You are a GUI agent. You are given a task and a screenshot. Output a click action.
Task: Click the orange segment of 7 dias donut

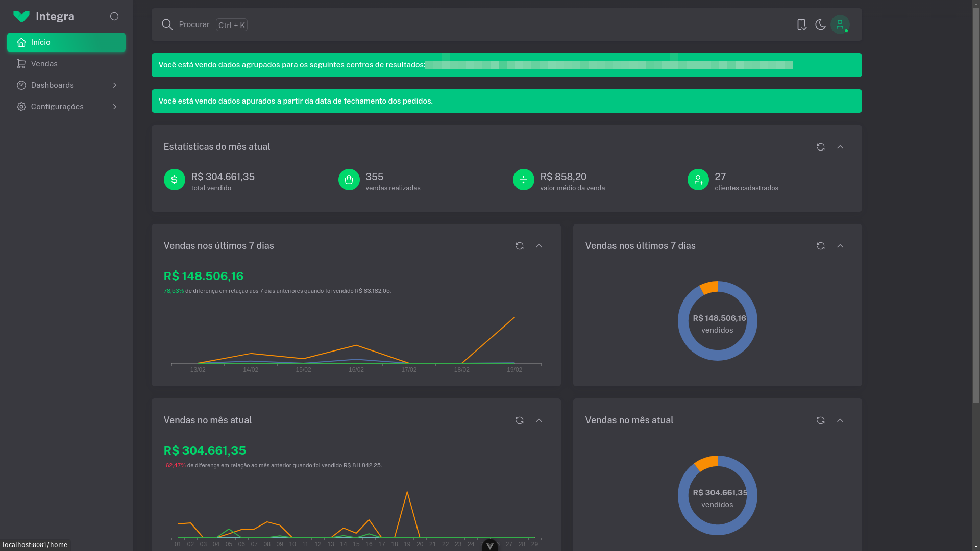[x=709, y=287]
